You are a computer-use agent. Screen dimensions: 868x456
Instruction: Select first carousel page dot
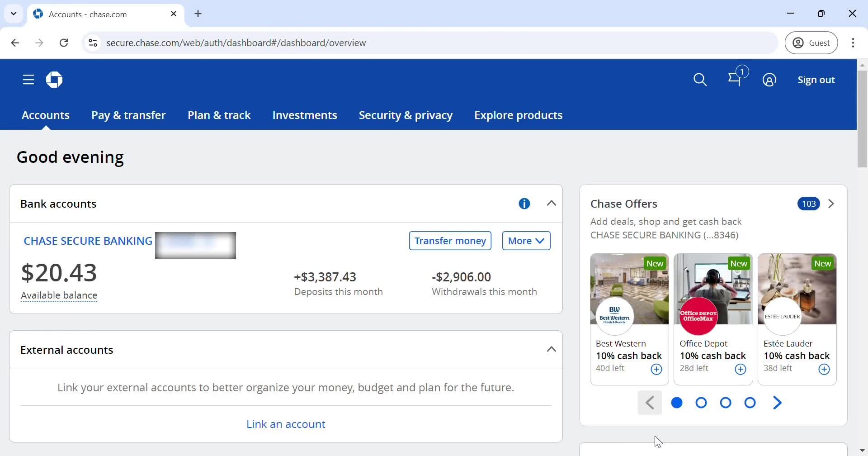tap(677, 403)
